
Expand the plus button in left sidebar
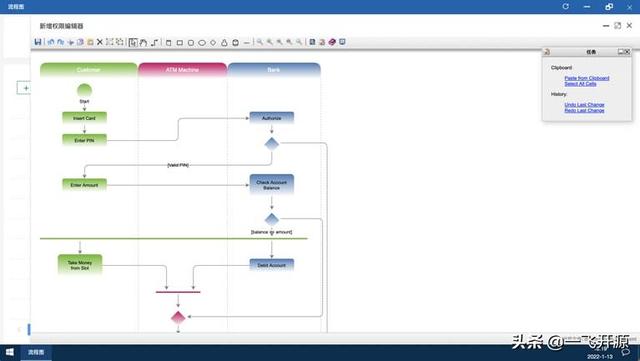[x=25, y=88]
